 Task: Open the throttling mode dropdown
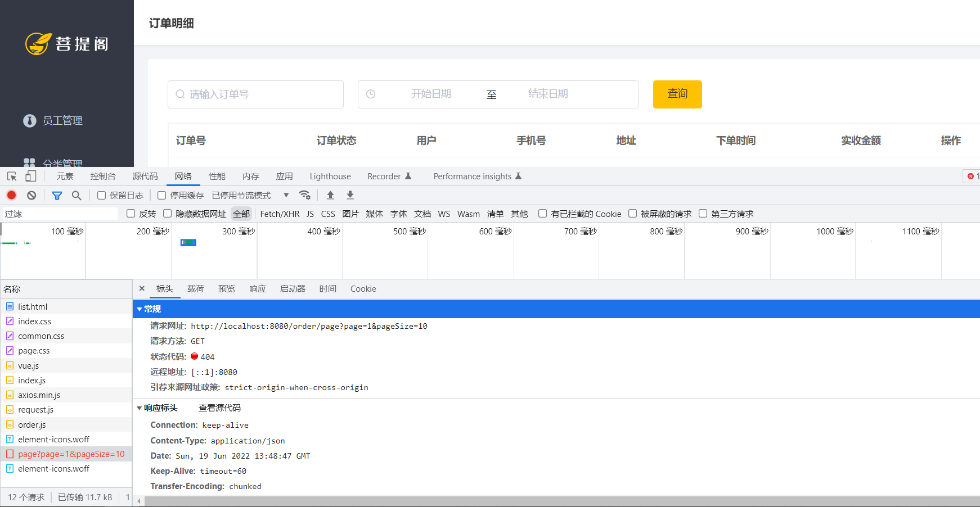(x=250, y=195)
